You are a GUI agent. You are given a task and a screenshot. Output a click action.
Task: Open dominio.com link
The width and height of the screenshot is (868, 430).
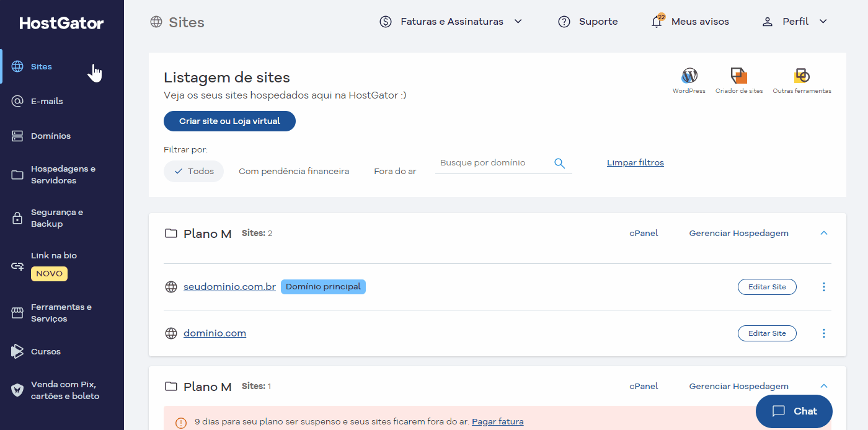click(x=215, y=333)
